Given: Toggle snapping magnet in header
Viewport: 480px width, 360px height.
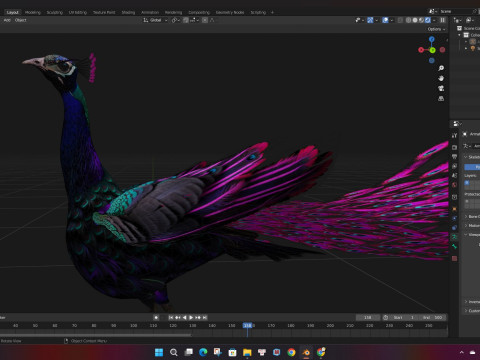Looking at the screenshot, I should [186, 20].
